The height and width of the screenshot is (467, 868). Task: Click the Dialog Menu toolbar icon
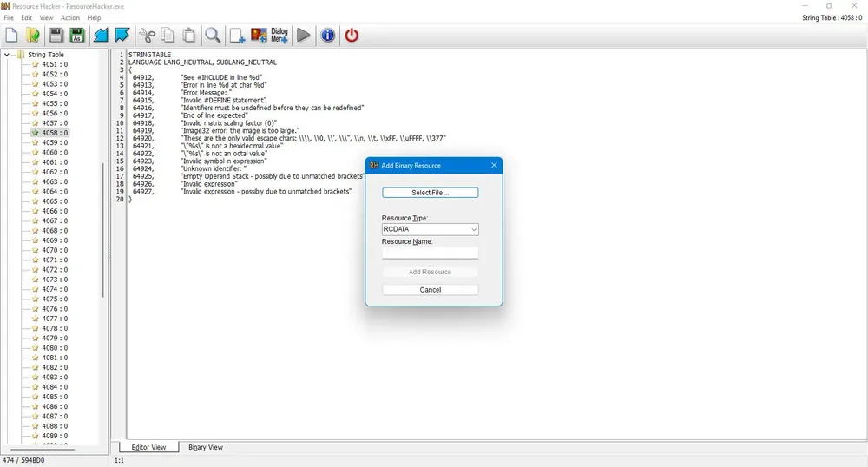pyautogui.click(x=279, y=36)
